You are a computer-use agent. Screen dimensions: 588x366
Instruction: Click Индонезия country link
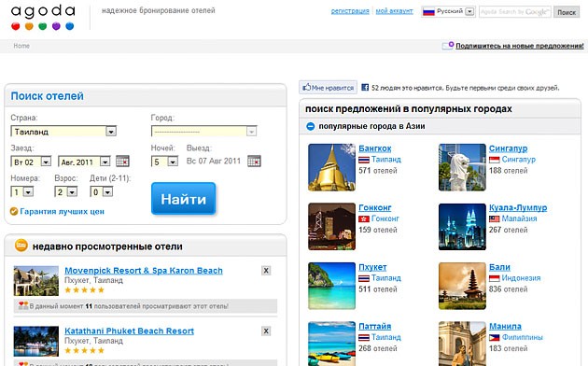(521, 278)
